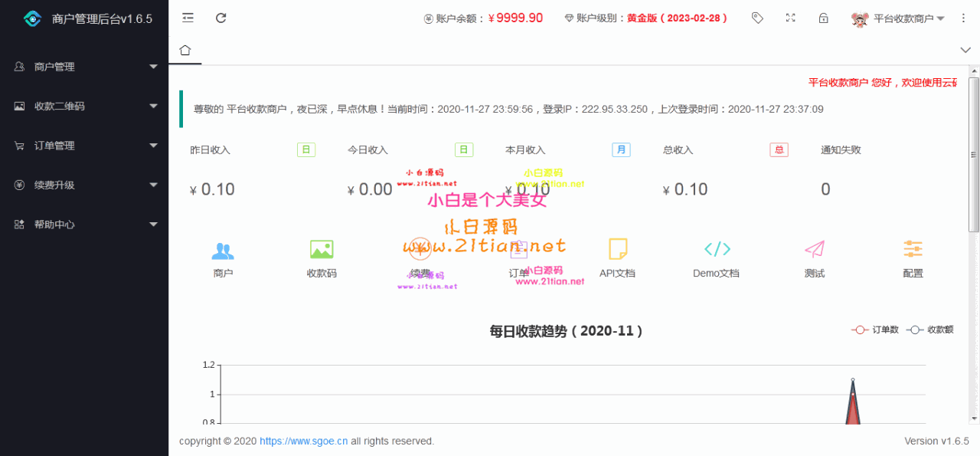Image resolution: width=980 pixels, height=456 pixels.
Task: Open the three-dot more options menu
Action: click(x=964, y=18)
